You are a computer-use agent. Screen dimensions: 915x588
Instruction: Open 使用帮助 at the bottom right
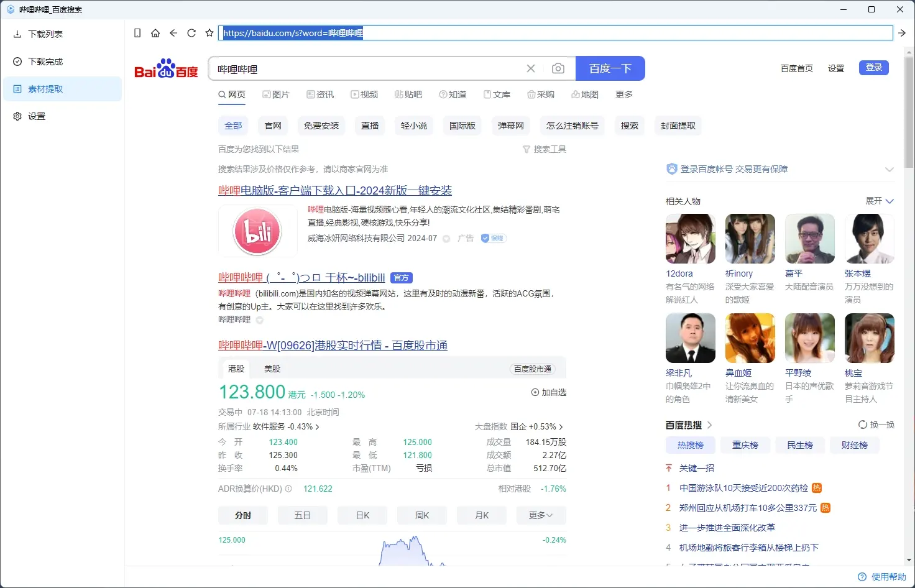(x=883, y=577)
